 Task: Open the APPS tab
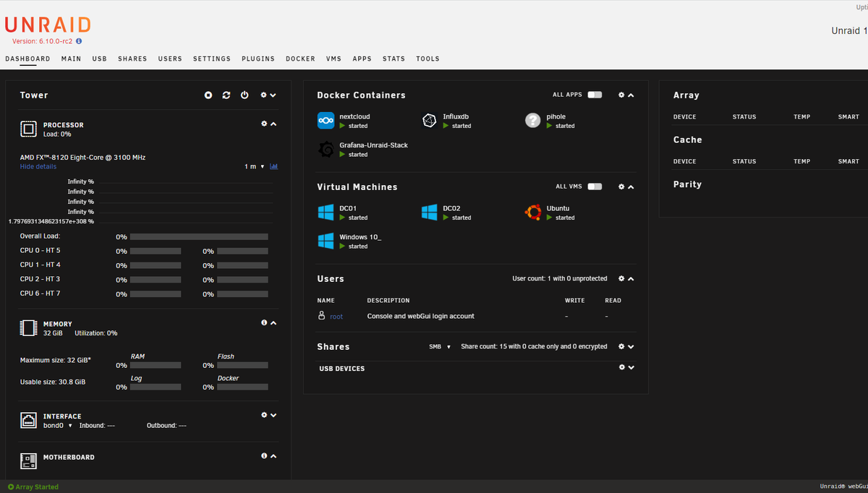362,59
